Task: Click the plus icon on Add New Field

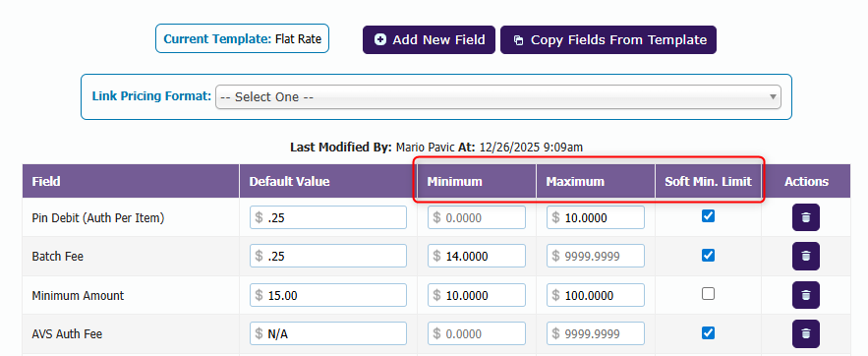Action: pos(379,40)
